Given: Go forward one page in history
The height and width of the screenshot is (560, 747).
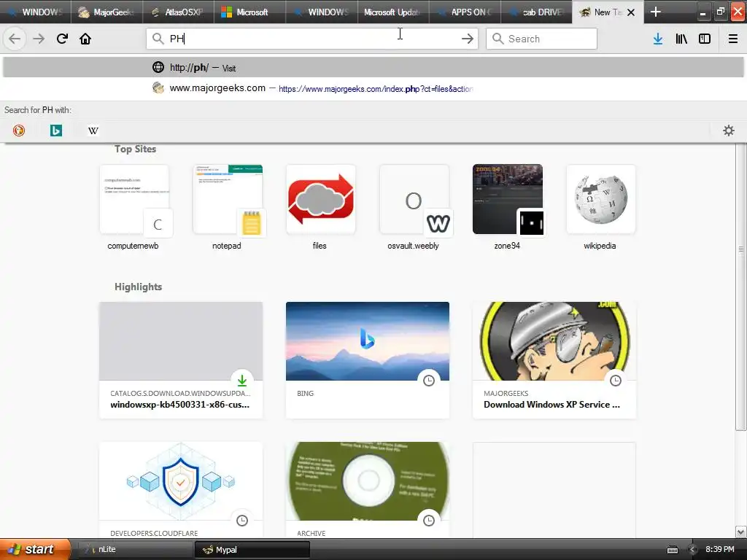Looking at the screenshot, I should pos(39,39).
